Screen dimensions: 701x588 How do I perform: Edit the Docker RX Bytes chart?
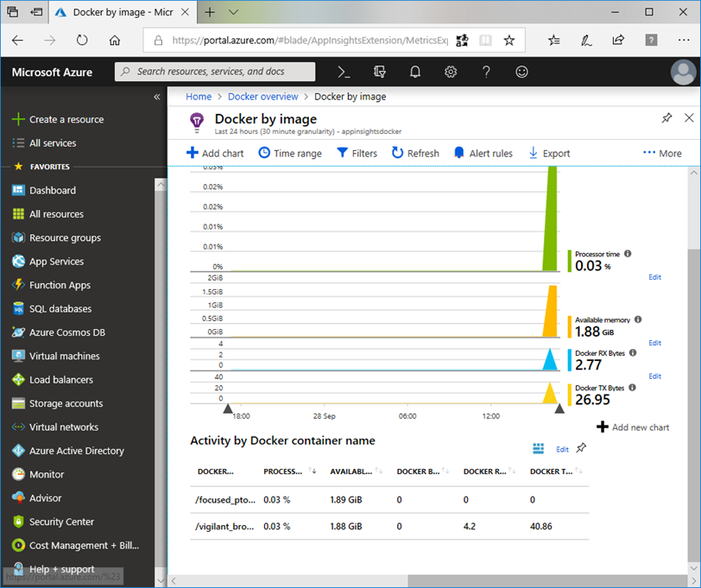tap(654, 376)
